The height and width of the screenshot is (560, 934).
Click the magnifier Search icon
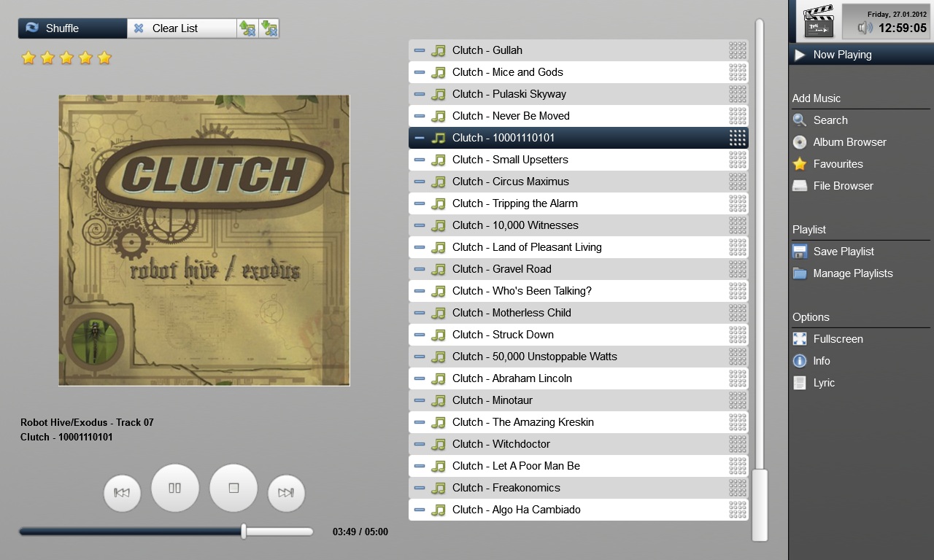pyautogui.click(x=800, y=120)
